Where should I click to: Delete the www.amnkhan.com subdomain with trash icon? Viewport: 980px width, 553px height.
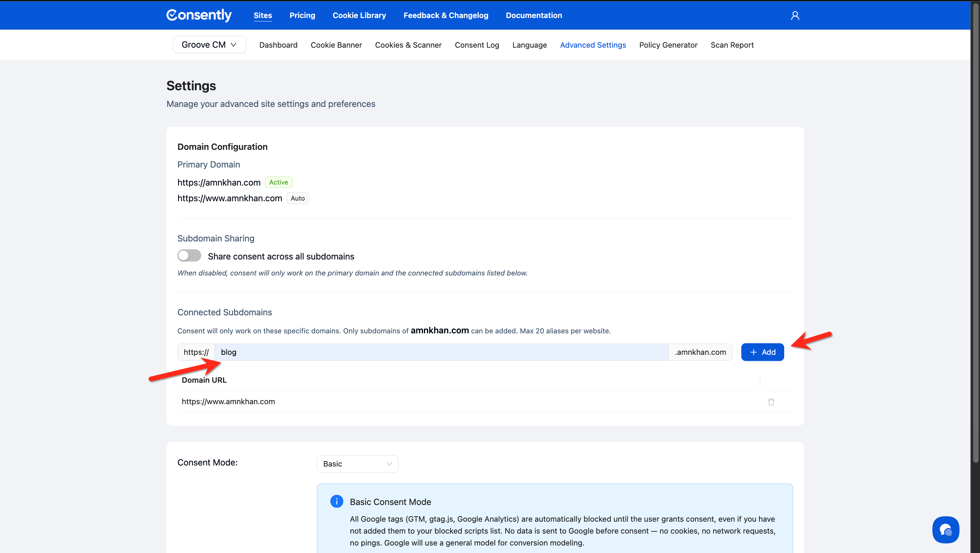tap(771, 401)
